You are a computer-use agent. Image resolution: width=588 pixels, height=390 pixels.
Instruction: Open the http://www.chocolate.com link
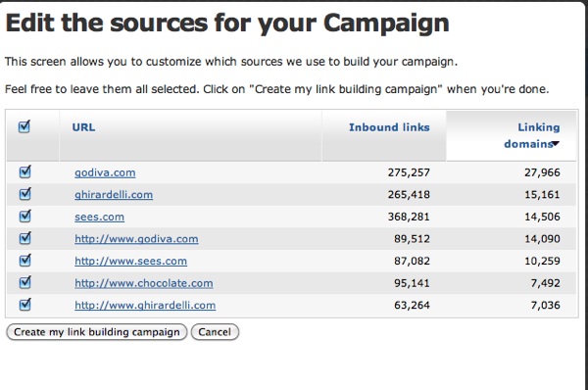click(144, 283)
